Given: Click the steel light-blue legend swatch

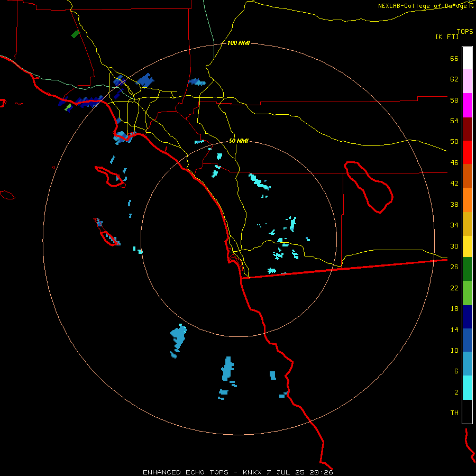Looking at the screenshot, I should 467,363.
